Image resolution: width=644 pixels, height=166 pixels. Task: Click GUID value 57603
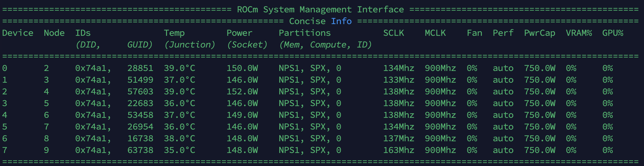point(140,91)
